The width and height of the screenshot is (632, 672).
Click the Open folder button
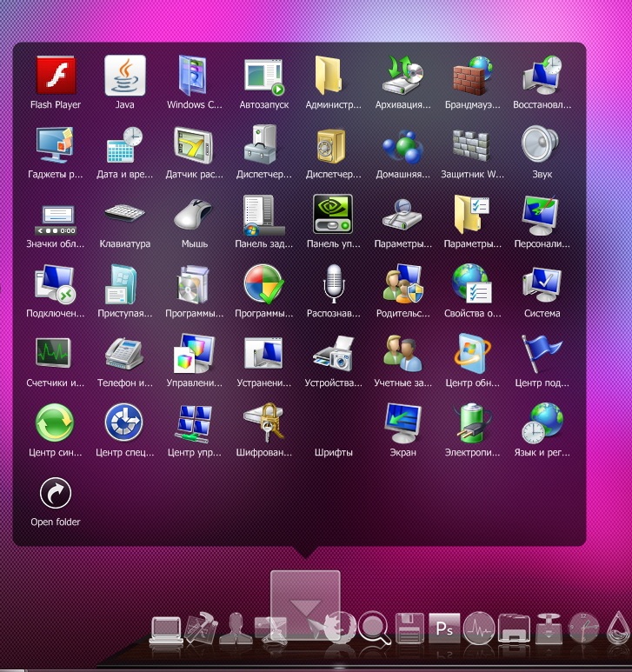[55, 496]
